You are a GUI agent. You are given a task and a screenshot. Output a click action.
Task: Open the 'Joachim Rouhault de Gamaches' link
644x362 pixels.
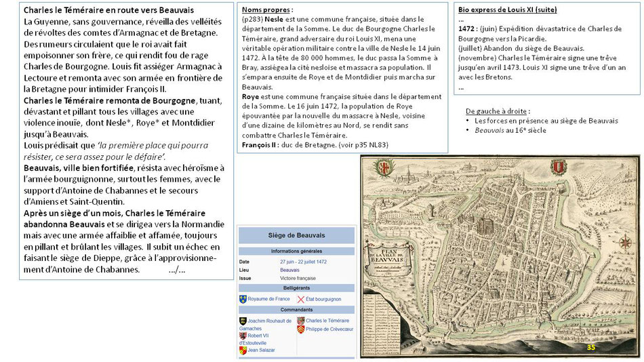pos(265,325)
